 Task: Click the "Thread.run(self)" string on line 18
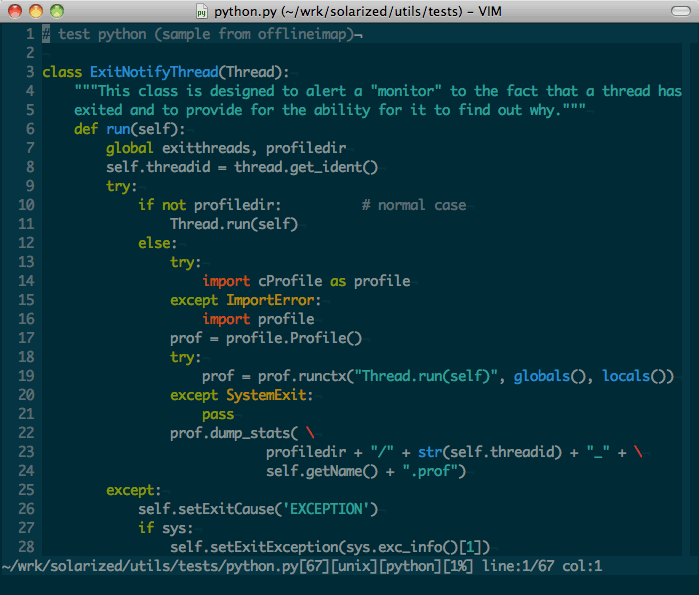[434, 376]
